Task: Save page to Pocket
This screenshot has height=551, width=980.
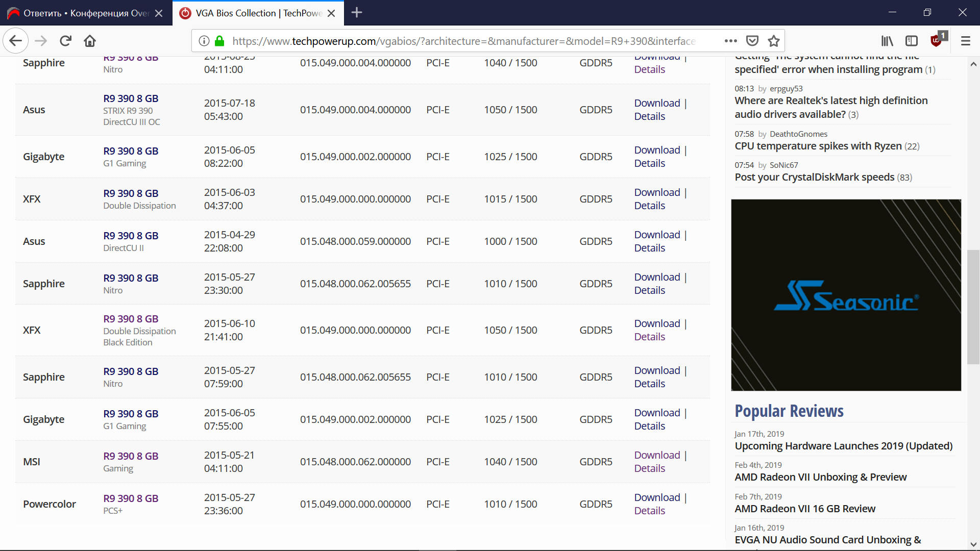Action: tap(752, 41)
